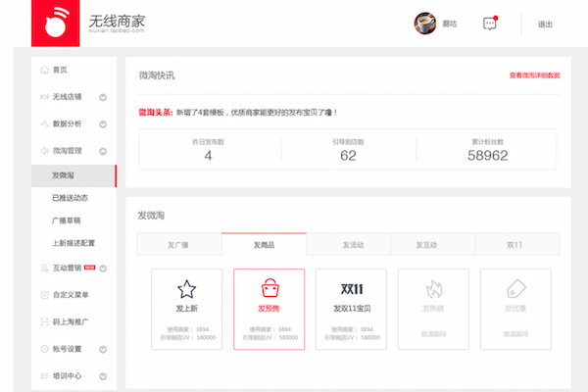Open the message chat bubble icon

[490, 24]
